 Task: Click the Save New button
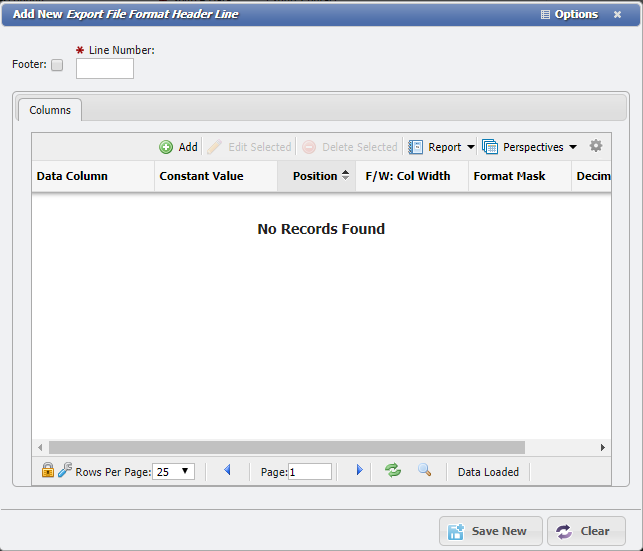[490, 531]
